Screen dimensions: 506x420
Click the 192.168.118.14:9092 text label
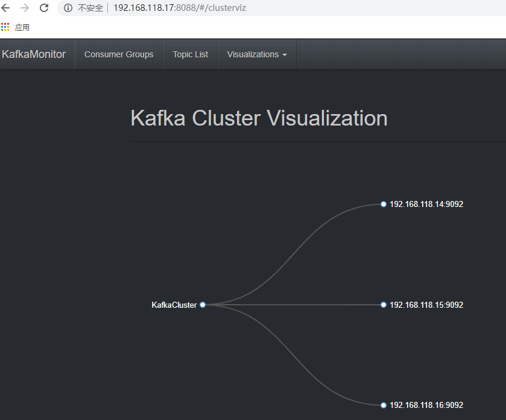point(426,204)
